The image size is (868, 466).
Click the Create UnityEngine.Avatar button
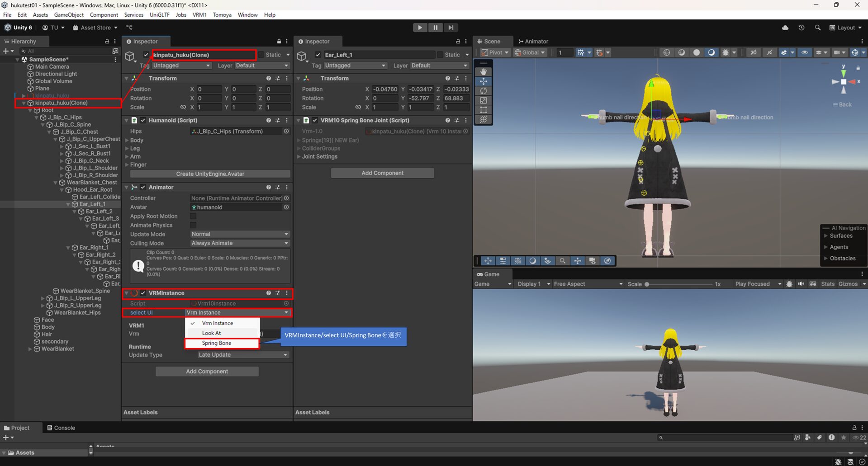coord(210,174)
